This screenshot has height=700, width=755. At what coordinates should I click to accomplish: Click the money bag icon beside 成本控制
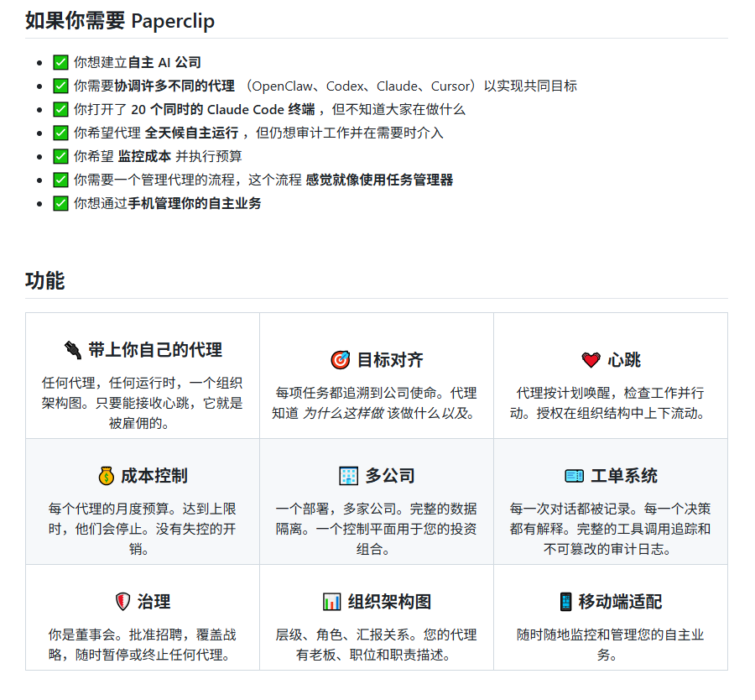pyautogui.click(x=106, y=476)
